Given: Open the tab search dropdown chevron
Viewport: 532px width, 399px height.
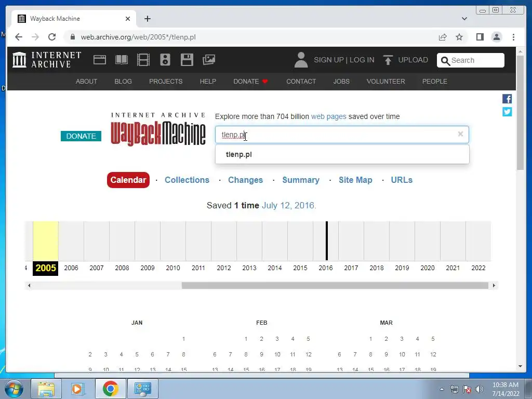Looking at the screenshot, I should coord(464,19).
